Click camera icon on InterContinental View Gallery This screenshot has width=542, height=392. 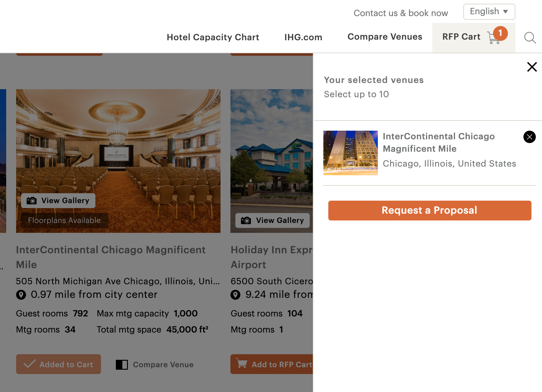click(x=32, y=201)
